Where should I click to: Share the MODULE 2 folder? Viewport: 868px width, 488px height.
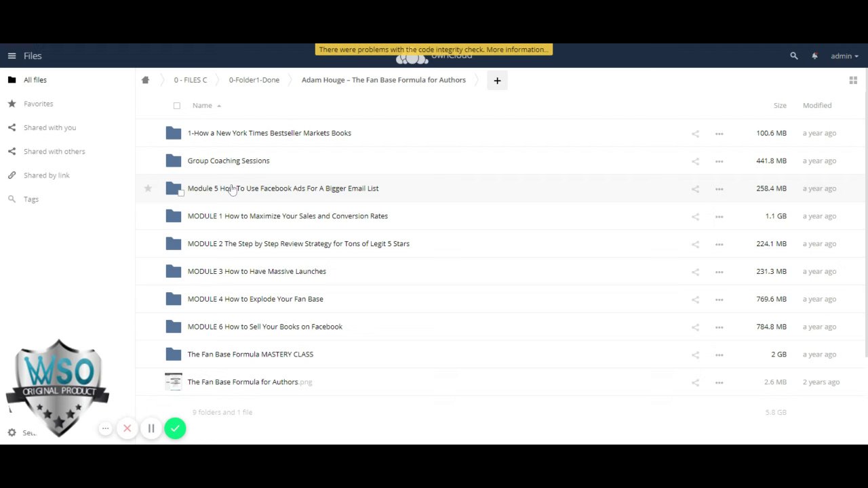pos(695,244)
